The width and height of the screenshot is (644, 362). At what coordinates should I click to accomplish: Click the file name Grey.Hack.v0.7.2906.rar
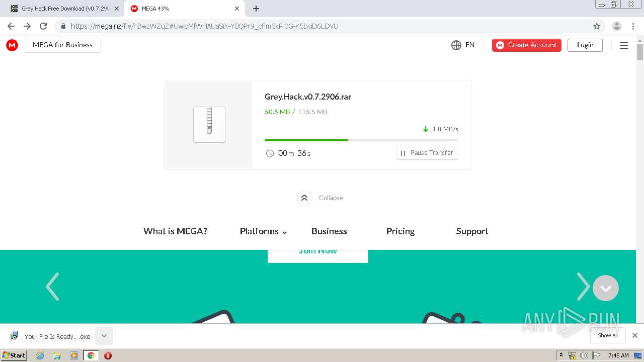click(x=308, y=97)
